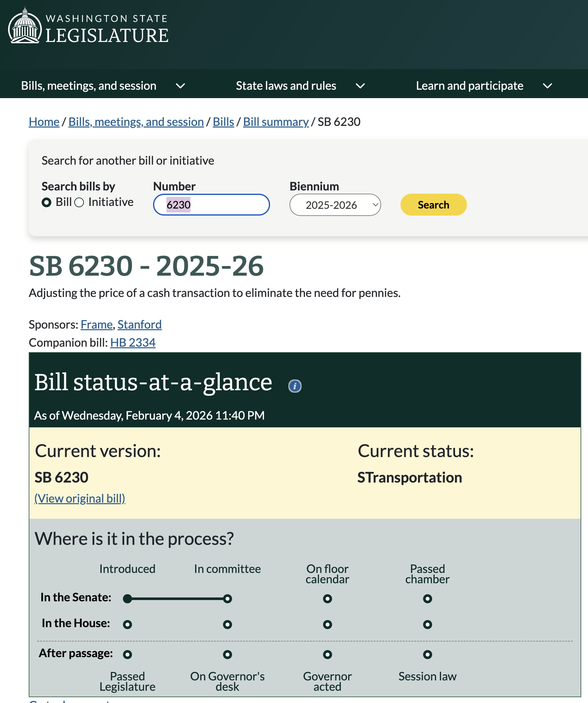Click chevron next to Learn and participate
The height and width of the screenshot is (703, 588).
pos(547,86)
